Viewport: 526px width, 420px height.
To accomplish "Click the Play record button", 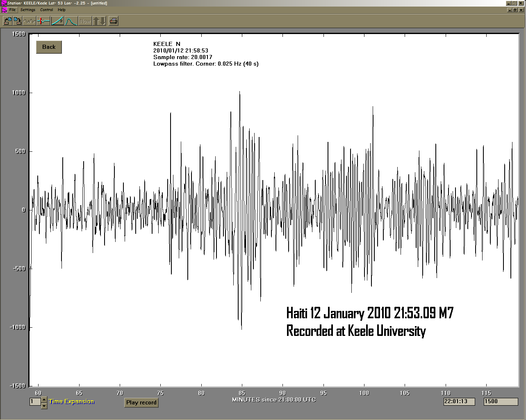I will (141, 403).
